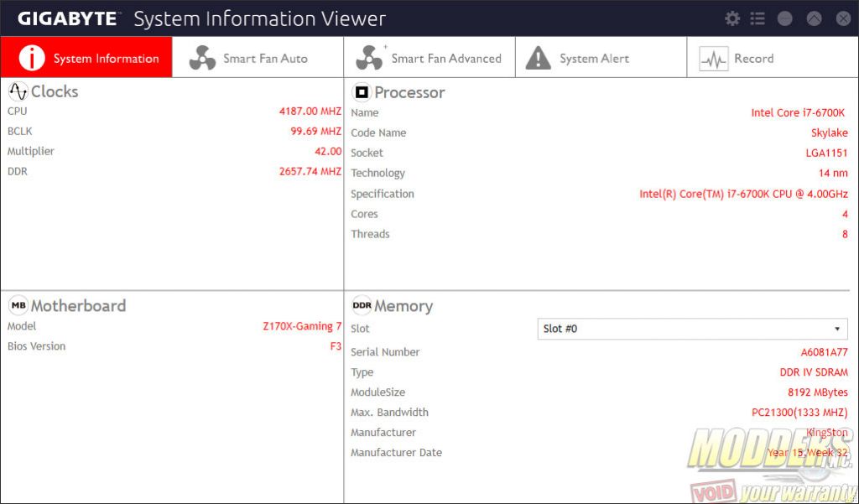Image resolution: width=859 pixels, height=504 pixels.
Task: Click the Smart Fan Auto fan icon
Action: [x=202, y=58]
